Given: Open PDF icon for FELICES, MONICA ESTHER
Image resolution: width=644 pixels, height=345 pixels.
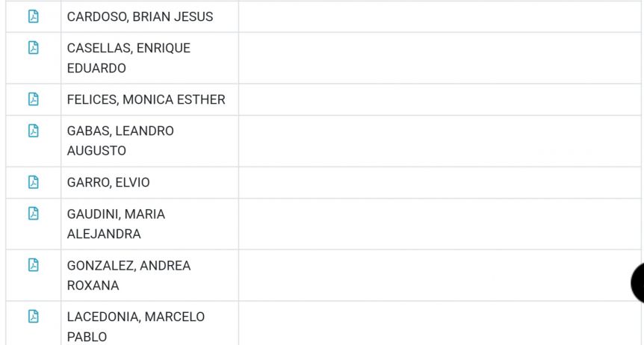Looking at the screenshot, I should (34, 99).
